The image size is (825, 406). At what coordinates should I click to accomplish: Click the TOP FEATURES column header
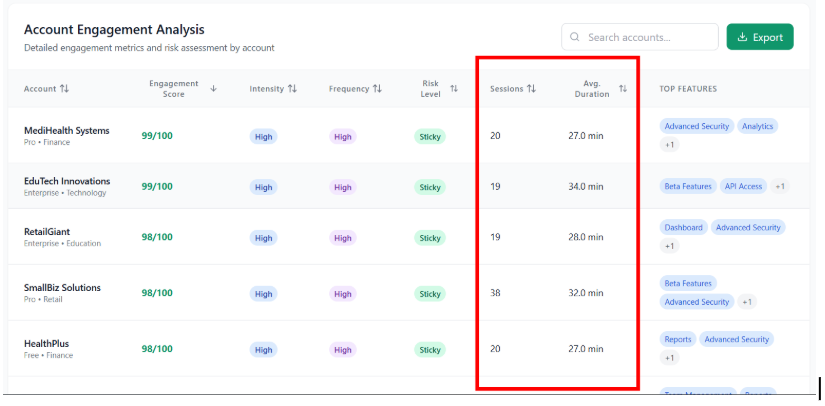coord(688,89)
